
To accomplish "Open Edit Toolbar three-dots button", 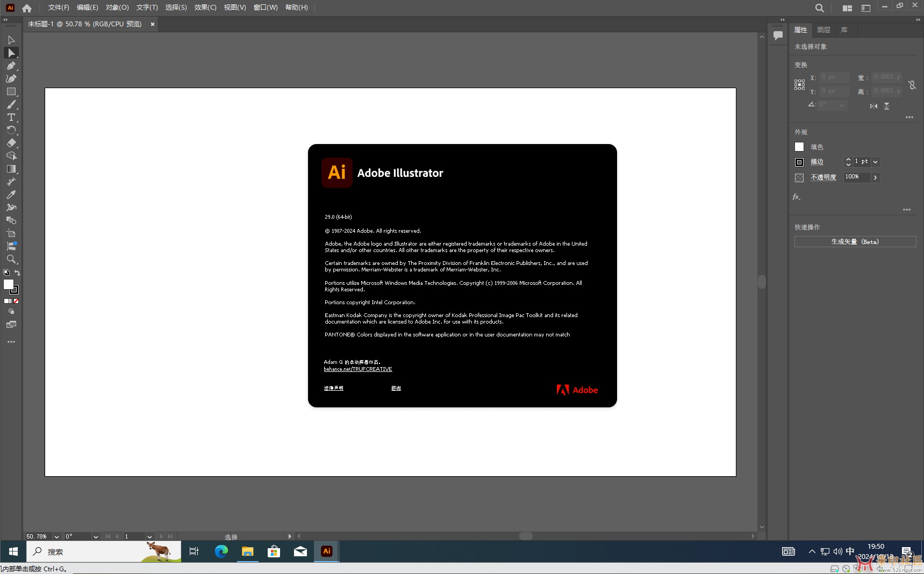I will point(11,342).
